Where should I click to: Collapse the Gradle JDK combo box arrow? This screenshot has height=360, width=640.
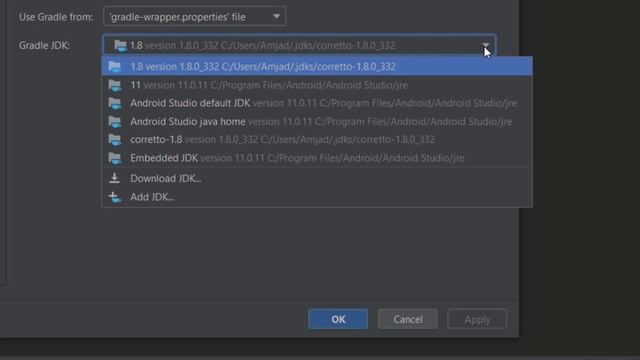coord(485,45)
